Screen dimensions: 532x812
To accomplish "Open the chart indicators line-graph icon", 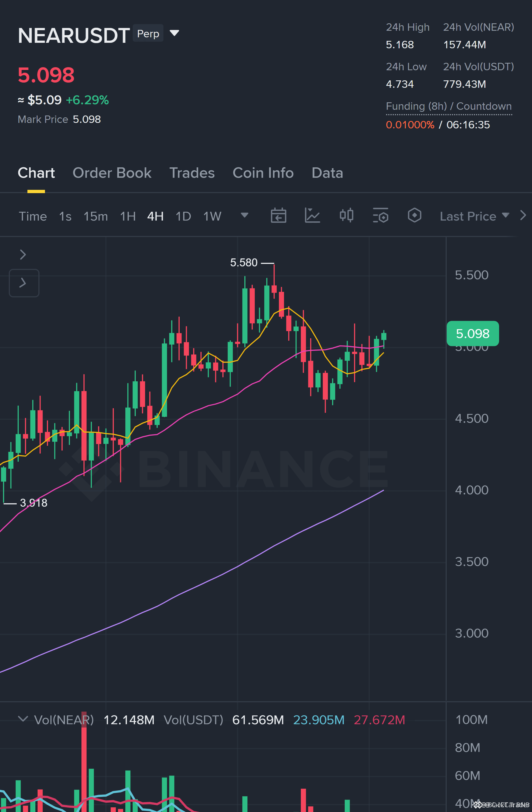I will [x=312, y=216].
